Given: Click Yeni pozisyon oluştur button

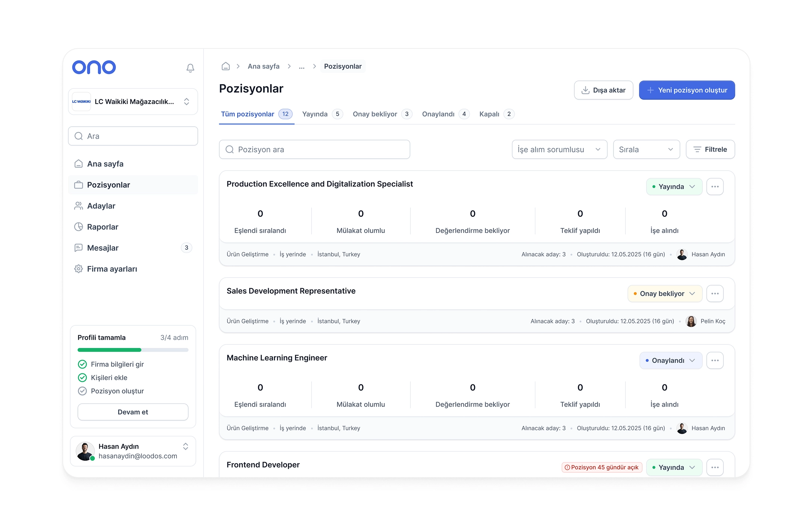Looking at the screenshot, I should [686, 90].
